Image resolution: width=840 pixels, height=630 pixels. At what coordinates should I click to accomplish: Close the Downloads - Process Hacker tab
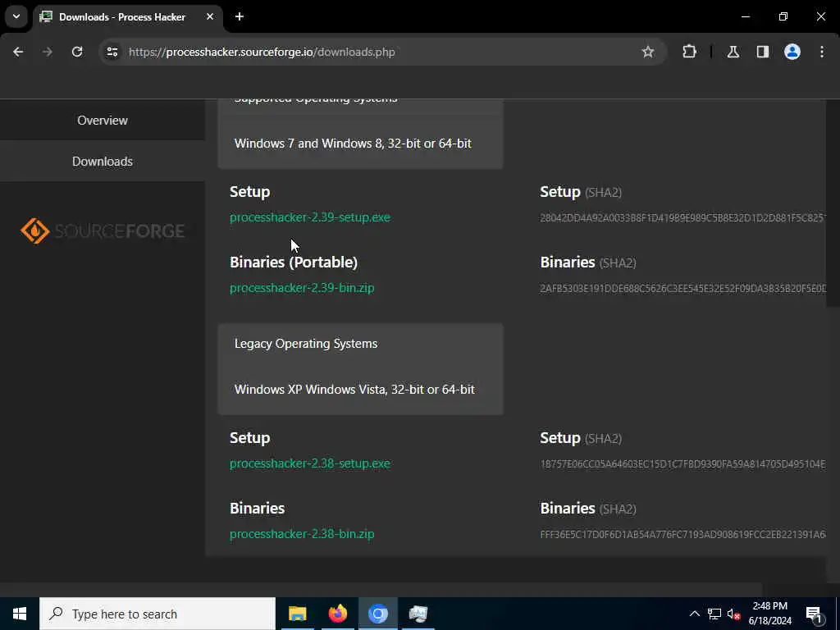[x=210, y=16]
